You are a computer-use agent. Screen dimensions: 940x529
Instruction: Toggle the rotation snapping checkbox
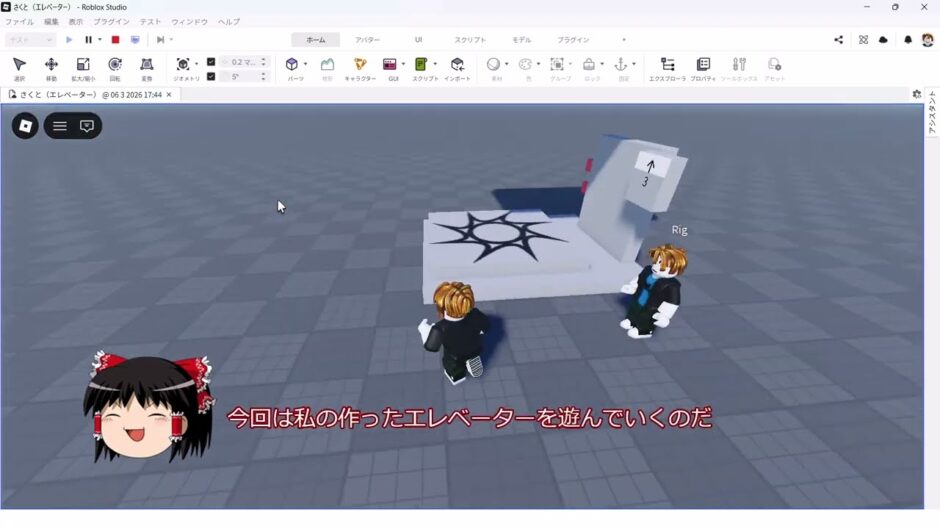(x=211, y=76)
